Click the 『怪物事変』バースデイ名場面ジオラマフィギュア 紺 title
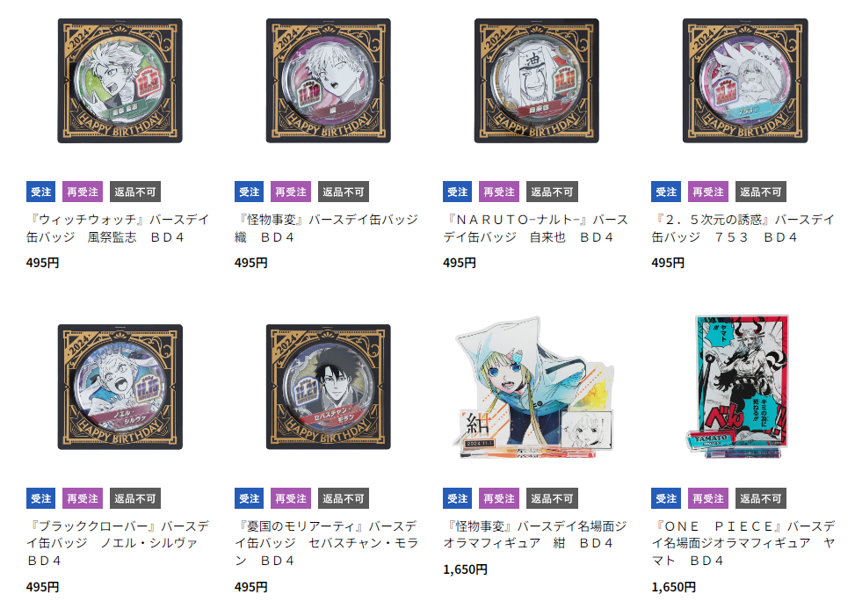The image size is (855, 616). 535,534
